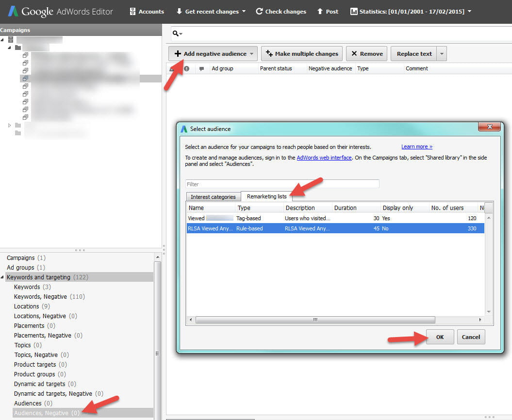Image resolution: width=512 pixels, height=420 pixels.
Task: Sort by Parent status column
Action: tap(276, 68)
